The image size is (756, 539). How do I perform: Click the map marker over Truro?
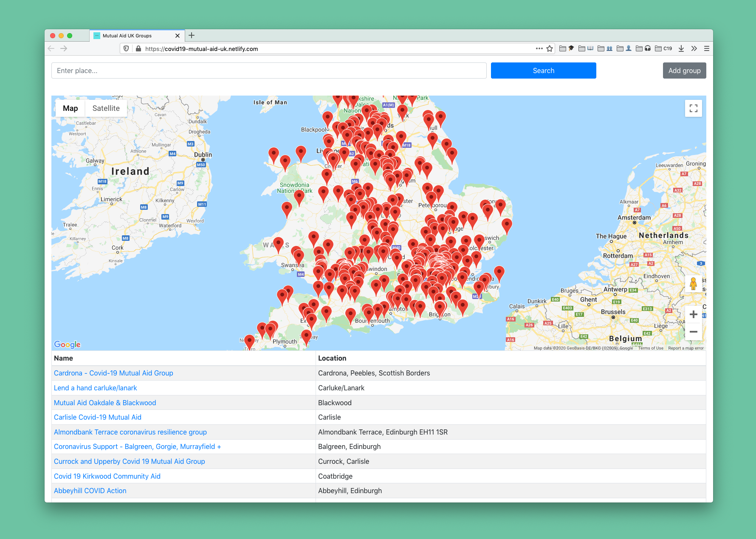click(x=250, y=341)
